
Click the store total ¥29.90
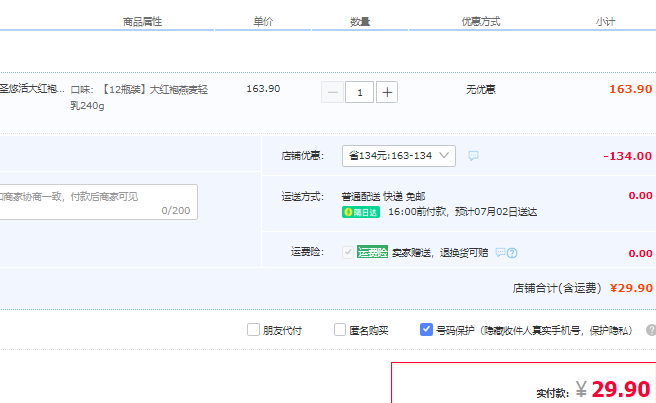click(x=631, y=288)
